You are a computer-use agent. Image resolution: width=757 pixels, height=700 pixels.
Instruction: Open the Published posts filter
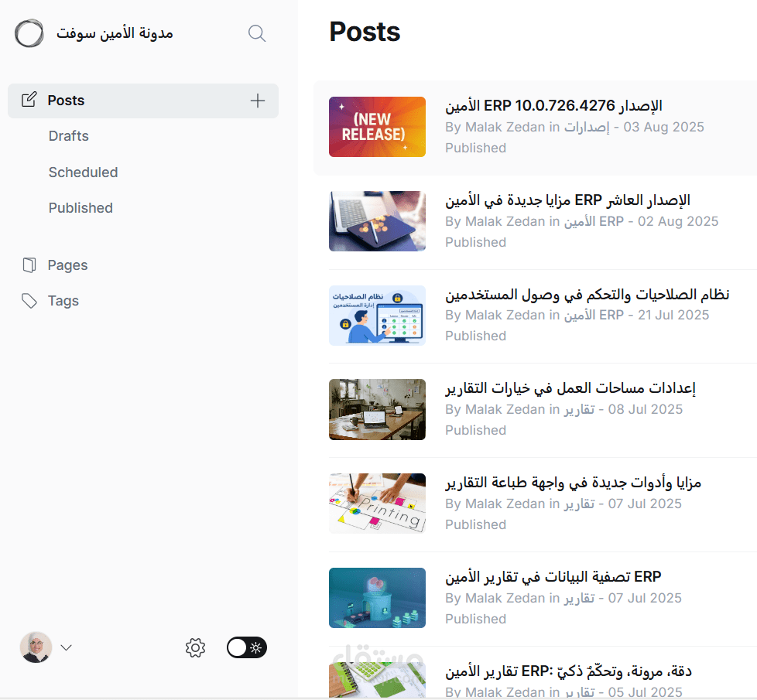coord(80,207)
